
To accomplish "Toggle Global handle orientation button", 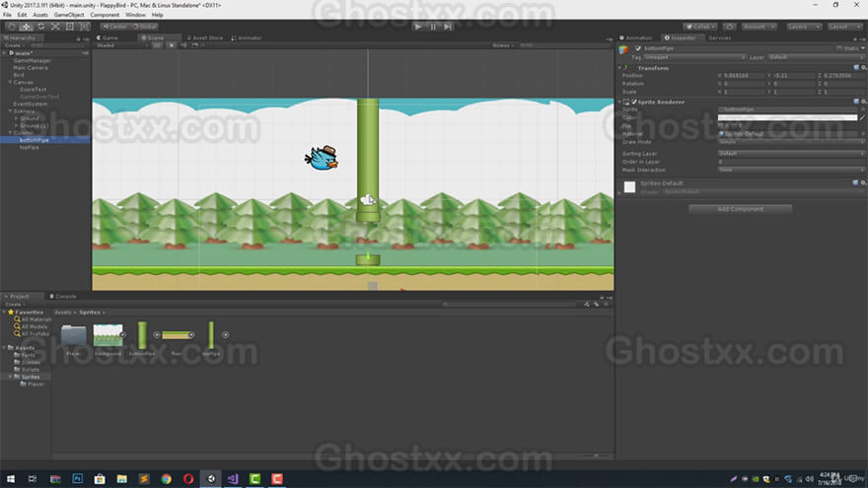I will click(x=144, y=27).
